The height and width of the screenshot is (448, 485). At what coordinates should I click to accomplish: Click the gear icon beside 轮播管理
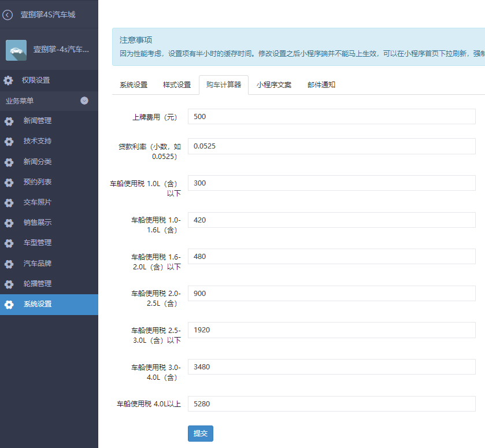[x=9, y=284]
